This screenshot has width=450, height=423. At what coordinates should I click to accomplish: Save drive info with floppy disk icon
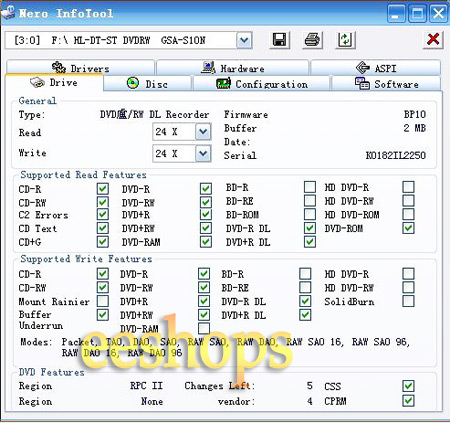coord(279,40)
